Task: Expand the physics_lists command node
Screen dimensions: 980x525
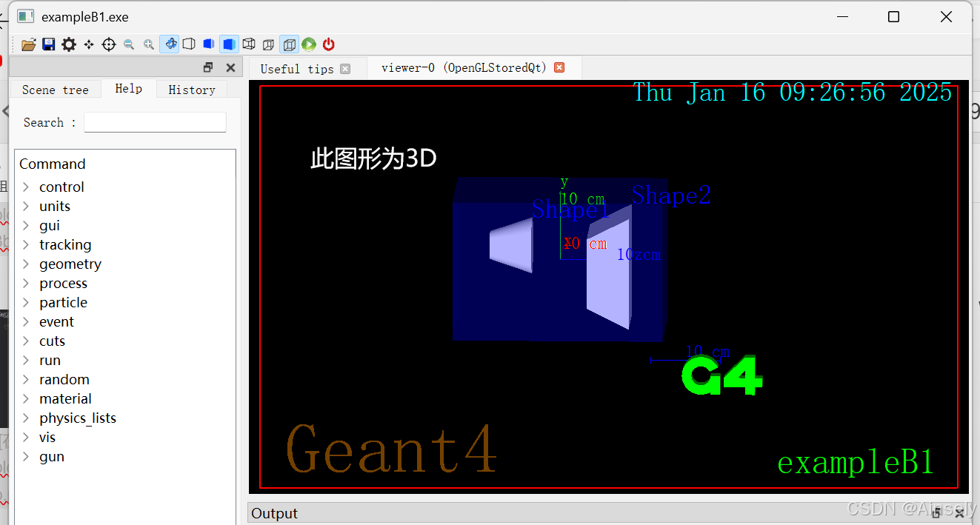Action: (x=26, y=418)
